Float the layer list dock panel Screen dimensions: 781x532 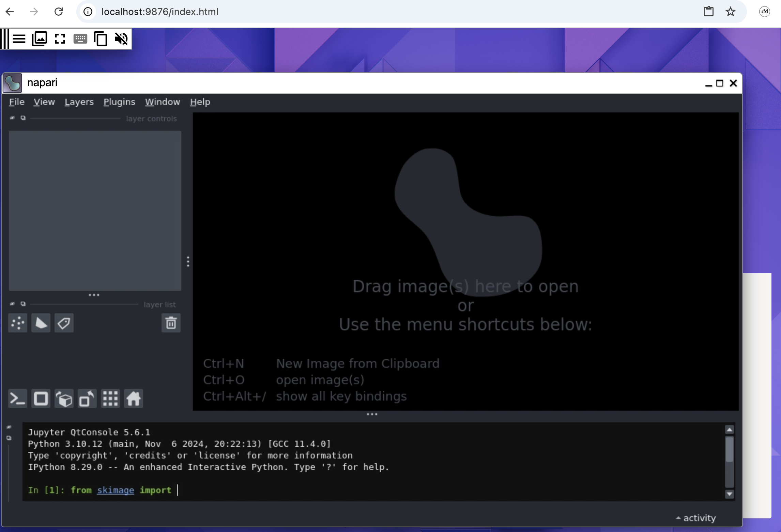[23, 303]
